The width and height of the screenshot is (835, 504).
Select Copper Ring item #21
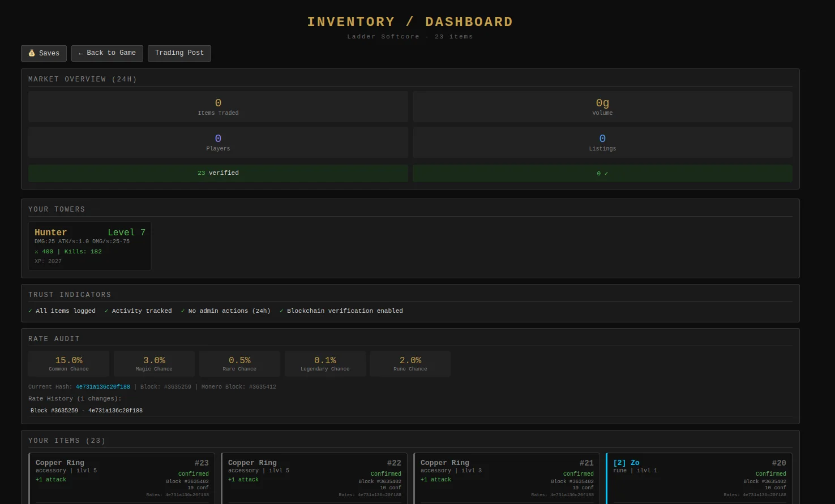pos(507,478)
